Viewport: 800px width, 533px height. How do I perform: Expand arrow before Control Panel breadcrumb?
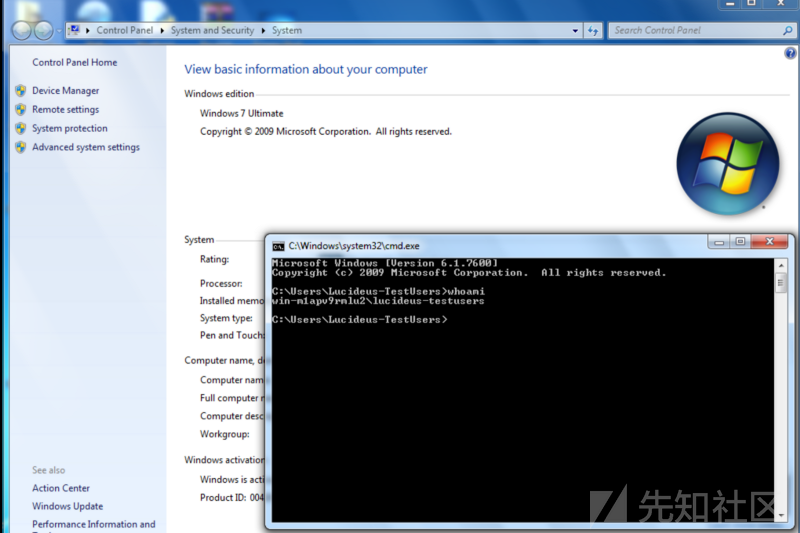pos(88,31)
